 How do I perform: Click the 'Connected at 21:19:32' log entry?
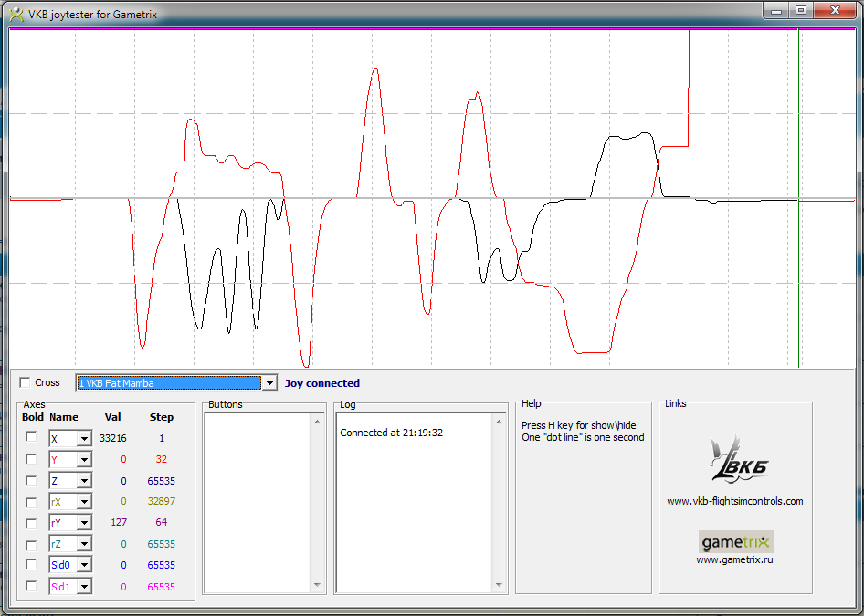click(x=391, y=433)
